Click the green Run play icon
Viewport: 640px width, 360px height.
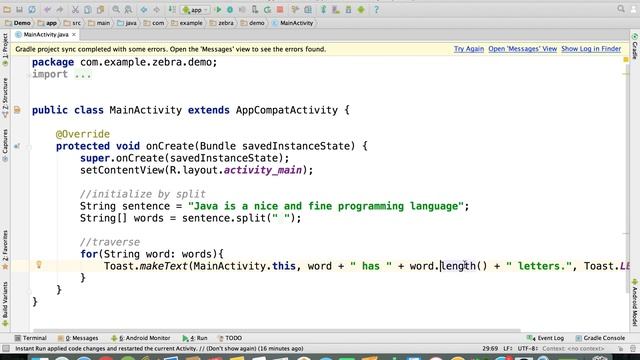[218, 9]
